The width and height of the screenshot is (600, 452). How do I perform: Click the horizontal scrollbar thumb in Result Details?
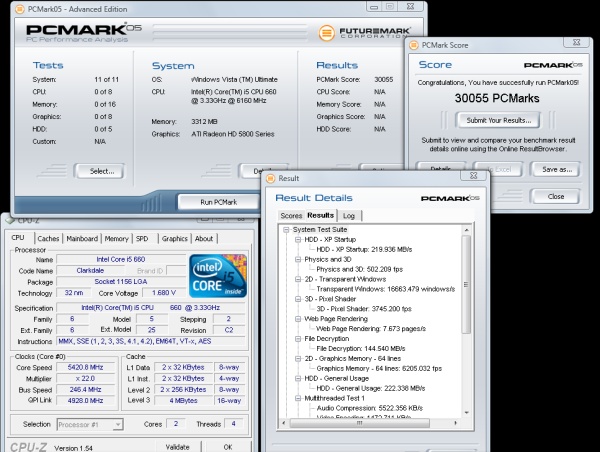coord(359,423)
